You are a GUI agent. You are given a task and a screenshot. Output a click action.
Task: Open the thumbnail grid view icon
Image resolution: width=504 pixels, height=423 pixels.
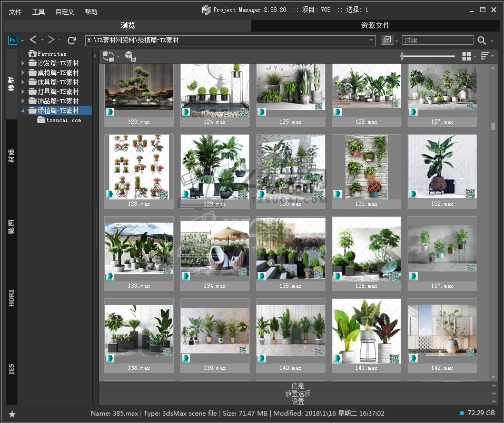[466, 56]
